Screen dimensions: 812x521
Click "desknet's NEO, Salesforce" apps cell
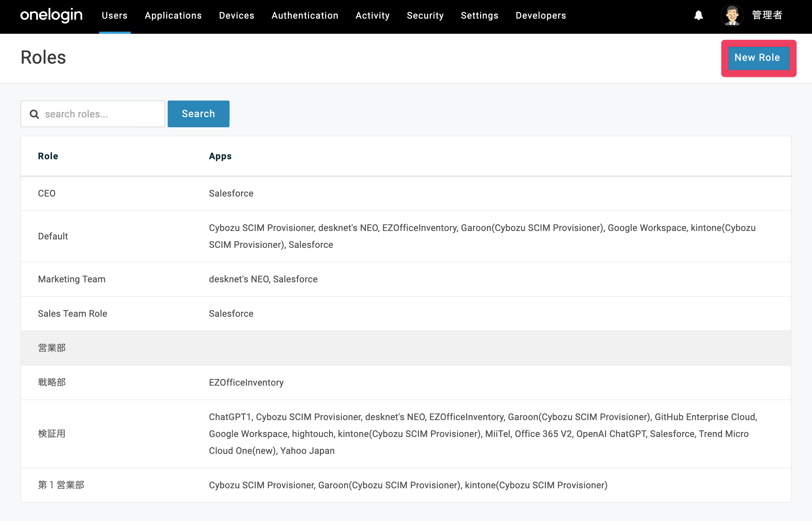point(263,279)
